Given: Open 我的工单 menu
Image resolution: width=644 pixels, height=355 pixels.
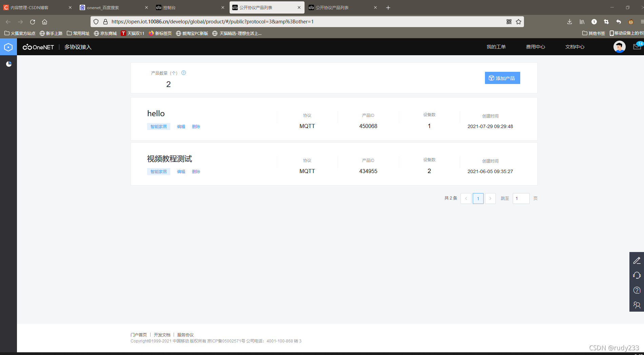Looking at the screenshot, I should pyautogui.click(x=496, y=47).
